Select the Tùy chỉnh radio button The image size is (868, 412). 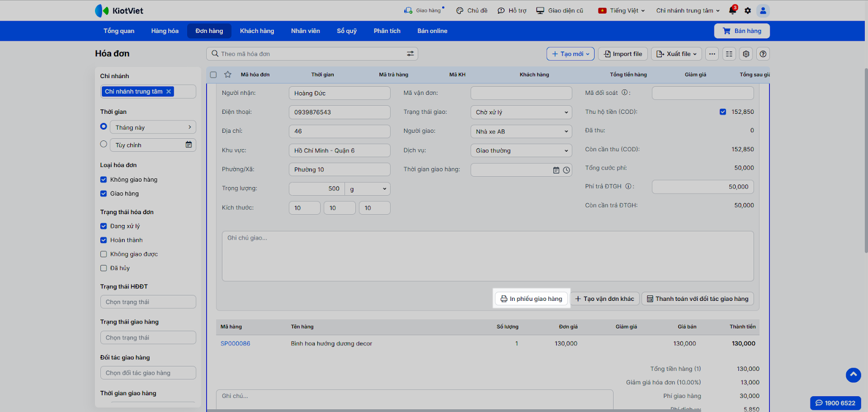104,144
